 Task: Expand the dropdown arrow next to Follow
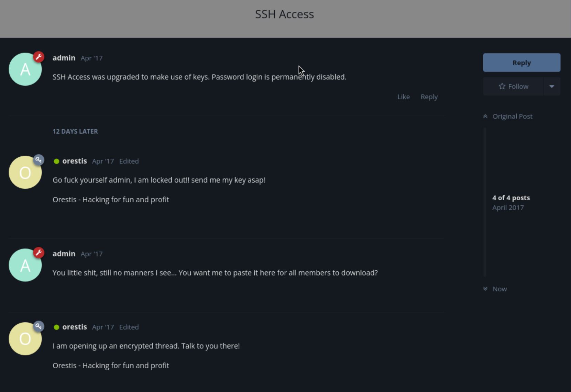[x=551, y=86]
